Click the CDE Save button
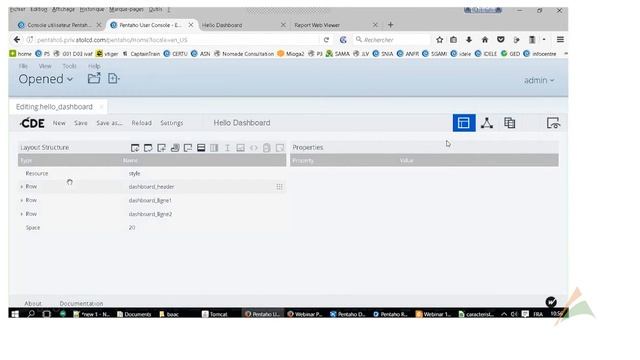 pyautogui.click(x=81, y=123)
